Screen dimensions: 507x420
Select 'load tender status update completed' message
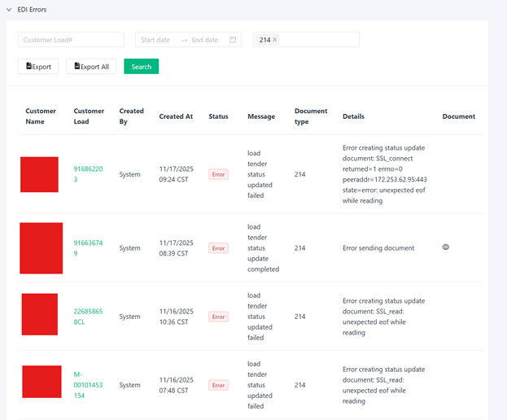tap(263, 248)
